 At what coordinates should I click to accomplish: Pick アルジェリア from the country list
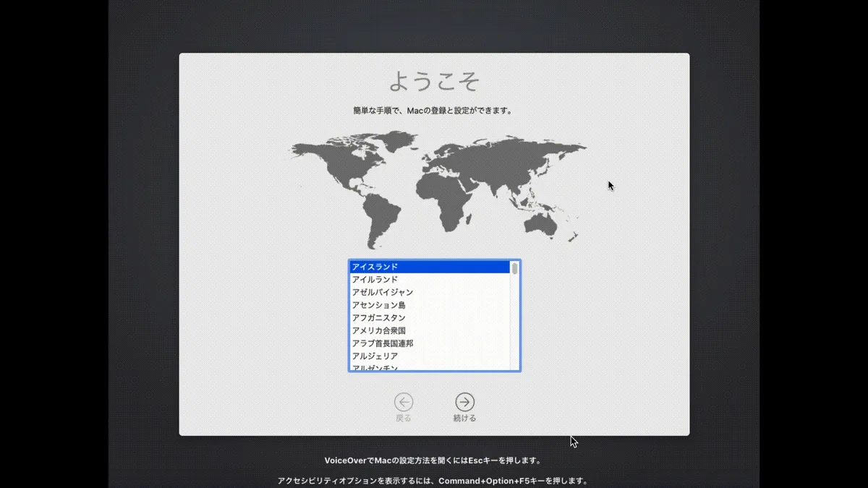[430, 356]
